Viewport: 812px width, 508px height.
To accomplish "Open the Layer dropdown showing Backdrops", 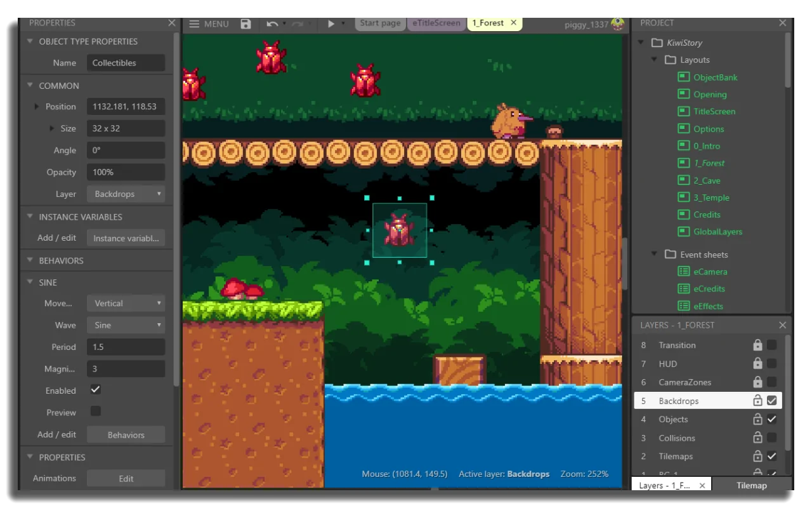I will [x=125, y=194].
